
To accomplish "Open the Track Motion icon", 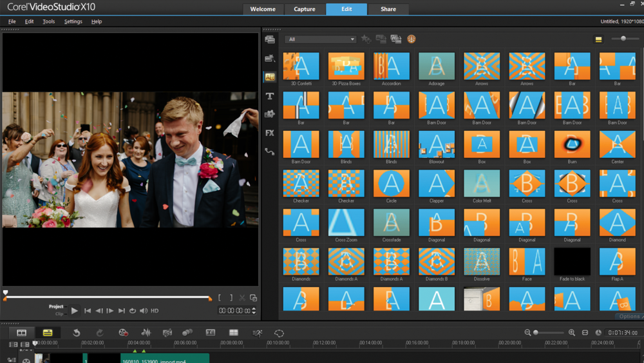I will (x=187, y=333).
